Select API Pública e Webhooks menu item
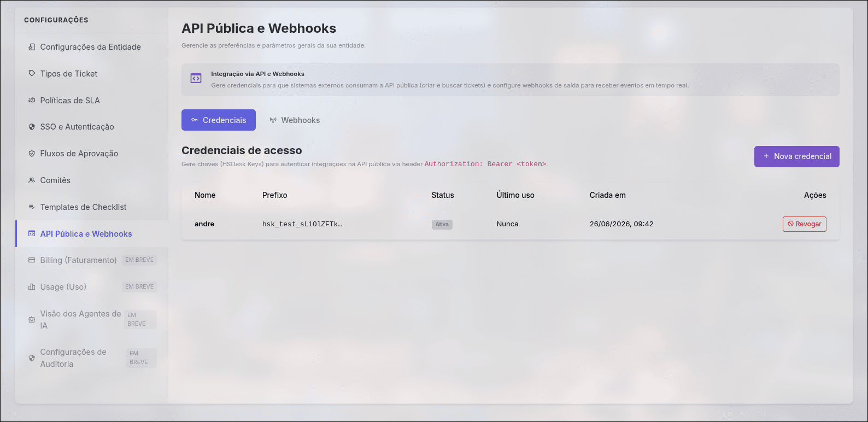The width and height of the screenshot is (868, 422). (91, 233)
